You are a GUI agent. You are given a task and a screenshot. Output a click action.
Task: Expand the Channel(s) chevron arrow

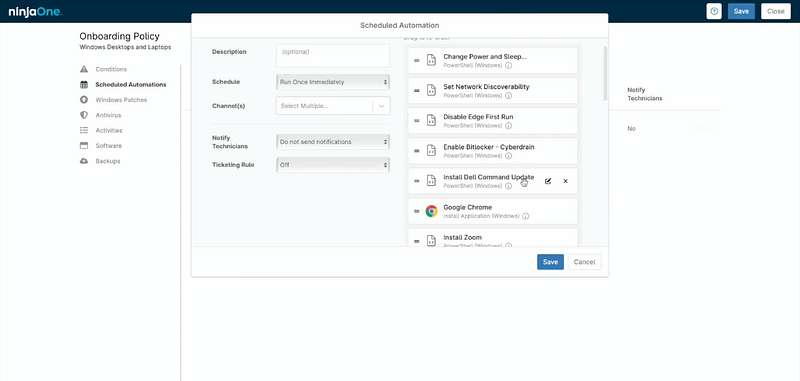click(x=381, y=106)
